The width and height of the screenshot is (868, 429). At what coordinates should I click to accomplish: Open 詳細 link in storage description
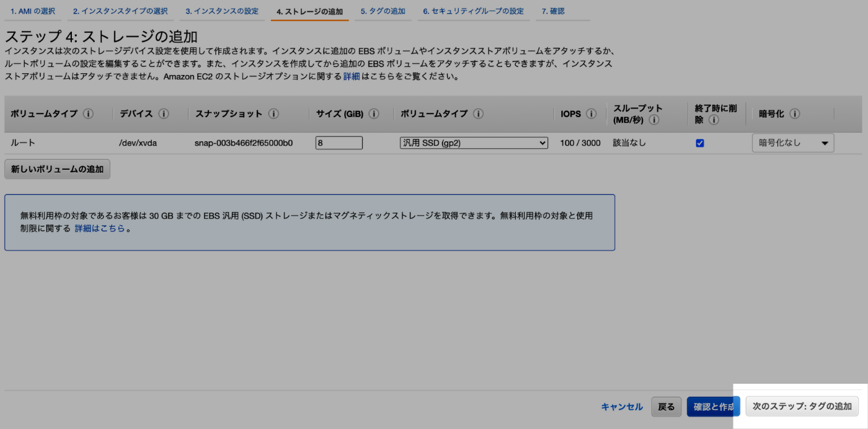coord(352,77)
